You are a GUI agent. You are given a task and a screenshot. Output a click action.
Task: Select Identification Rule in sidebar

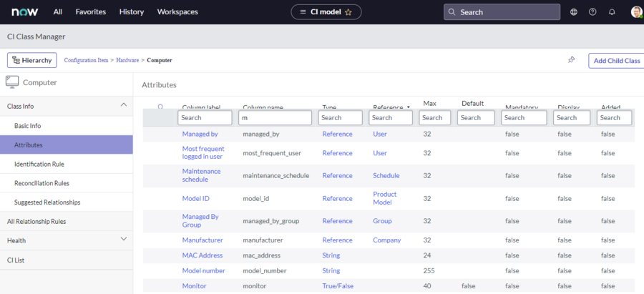pos(39,164)
